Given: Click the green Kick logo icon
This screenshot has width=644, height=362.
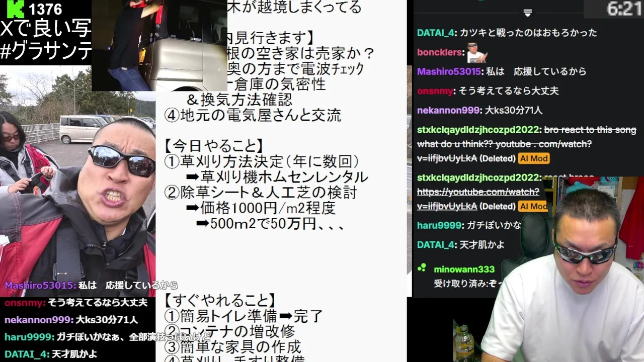Looking at the screenshot, I should [15, 9].
